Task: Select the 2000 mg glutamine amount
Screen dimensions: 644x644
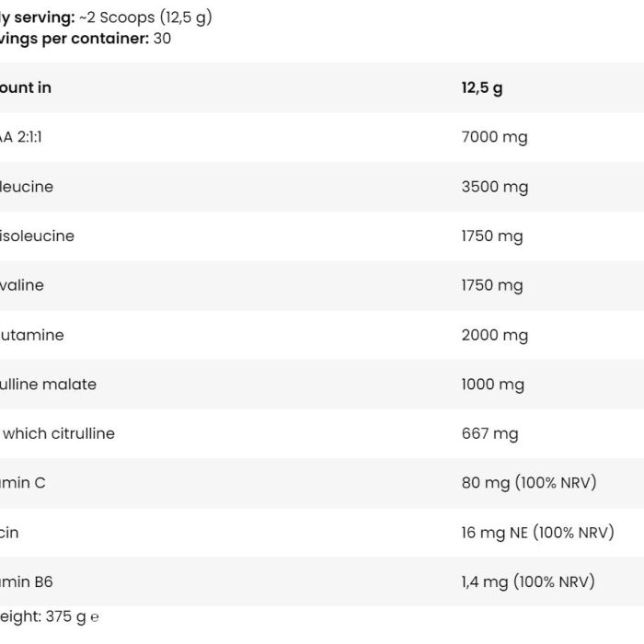Action: (x=495, y=335)
